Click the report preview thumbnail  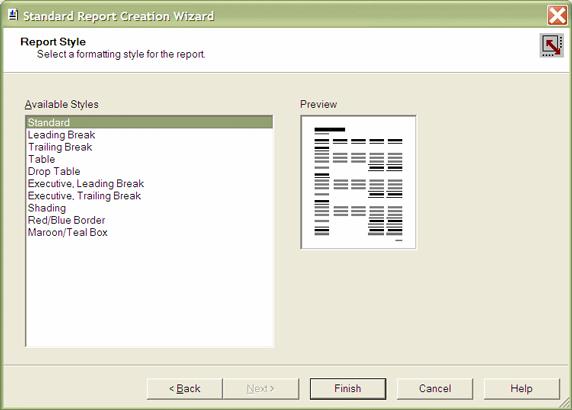pyautogui.click(x=358, y=182)
